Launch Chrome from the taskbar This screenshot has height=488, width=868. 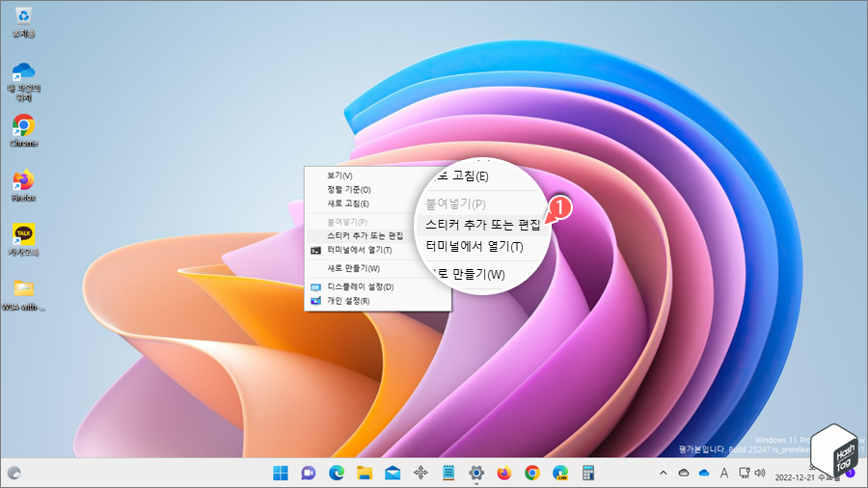coord(532,473)
